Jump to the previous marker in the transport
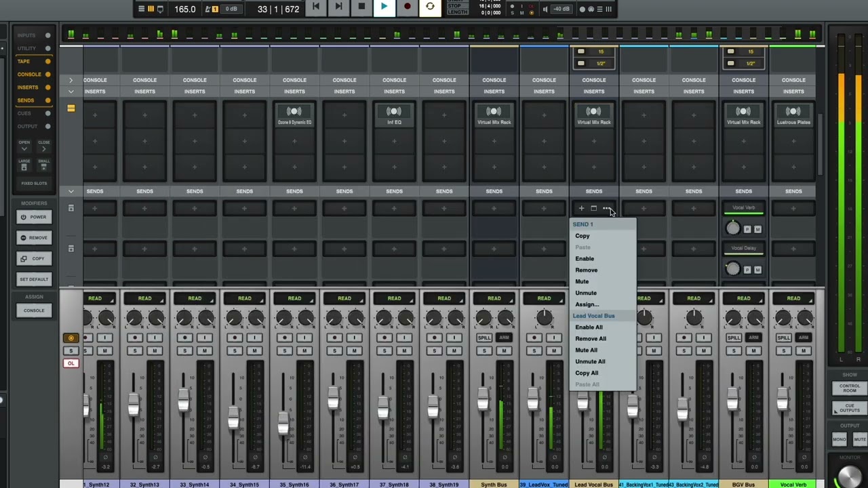 pos(315,7)
